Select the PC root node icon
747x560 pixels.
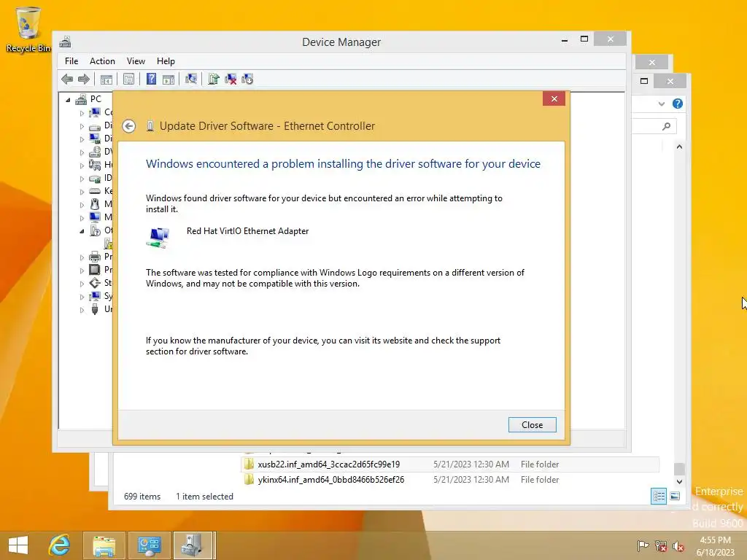81,99
